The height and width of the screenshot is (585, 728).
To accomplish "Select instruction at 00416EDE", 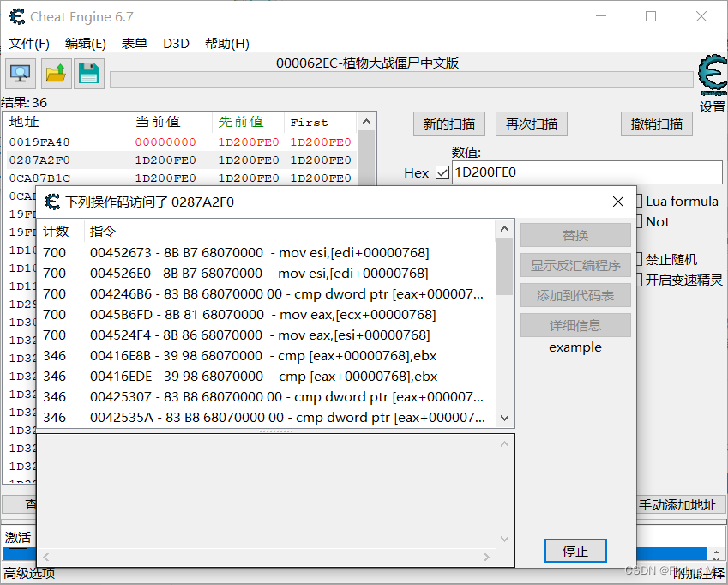I will point(267,376).
